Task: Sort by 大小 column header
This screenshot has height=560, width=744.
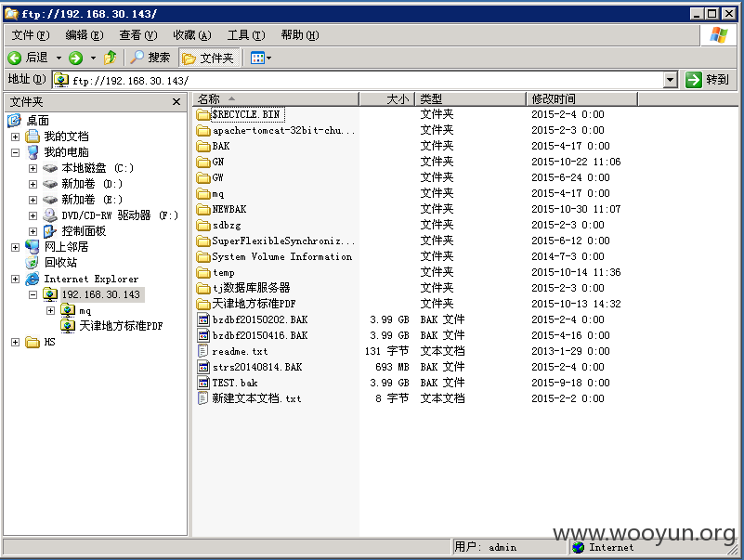Action: point(387,98)
